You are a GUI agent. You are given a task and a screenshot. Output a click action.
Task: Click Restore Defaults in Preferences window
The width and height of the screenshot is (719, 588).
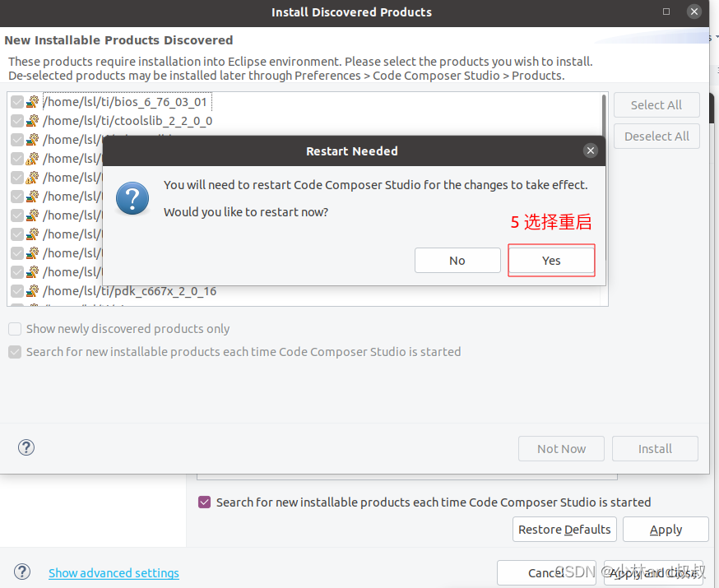(564, 530)
